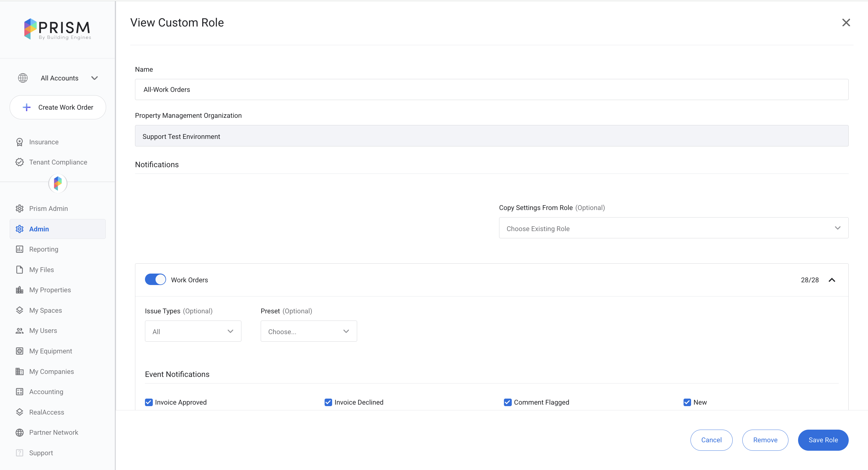Click the Reporting chart icon
The width and height of the screenshot is (868, 470).
point(20,249)
